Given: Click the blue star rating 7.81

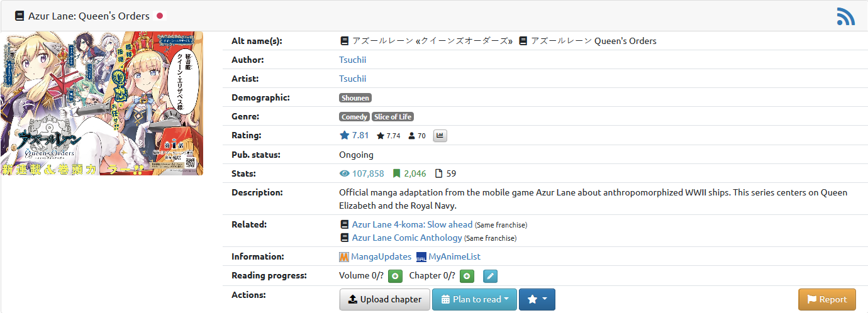Looking at the screenshot, I should pyautogui.click(x=354, y=135).
